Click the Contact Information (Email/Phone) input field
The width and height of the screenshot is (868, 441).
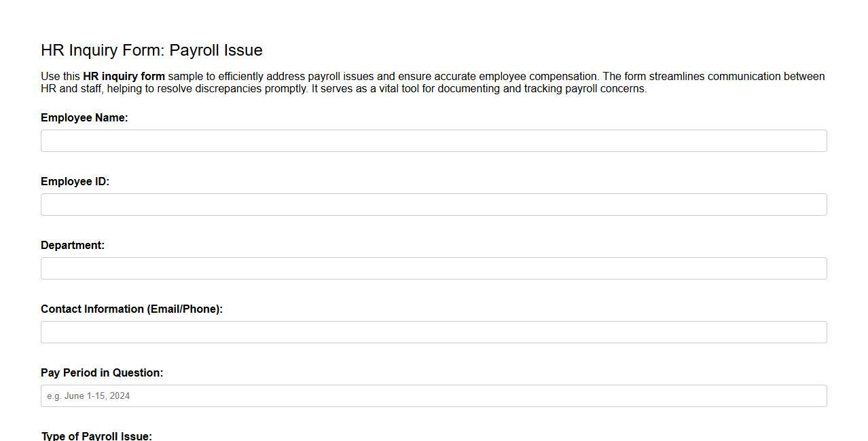[433, 332]
